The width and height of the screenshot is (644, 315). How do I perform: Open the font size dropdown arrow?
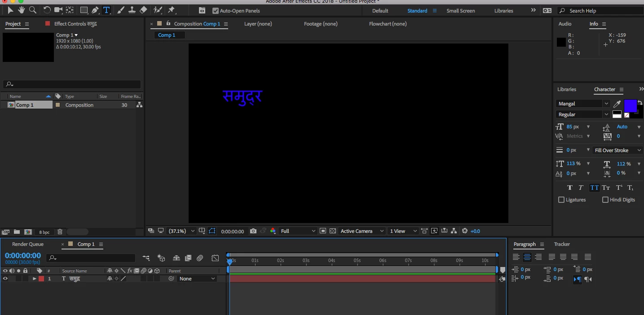pos(588,127)
